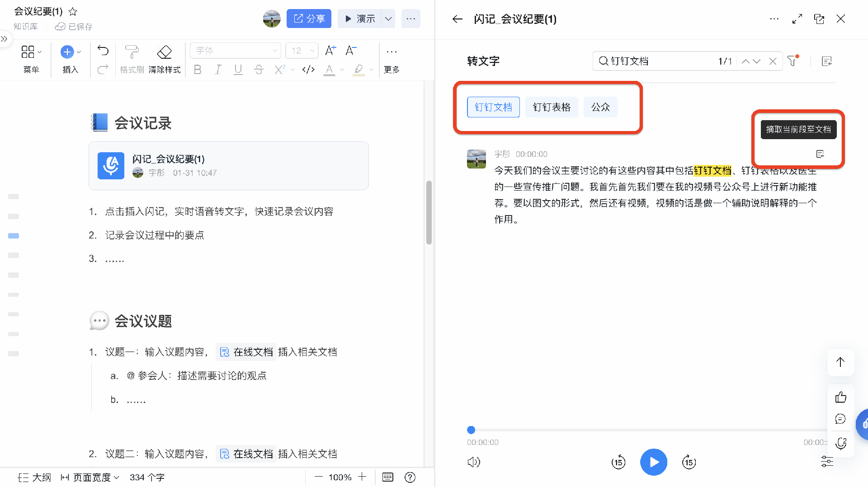Expand the left sidebar with double chevron
This screenshot has height=487, width=868.
(x=4, y=39)
